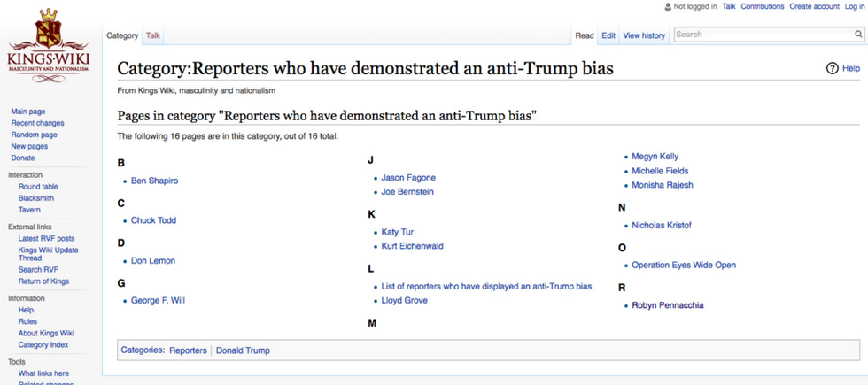Image resolution: width=868 pixels, height=385 pixels.
Task: Open Category Index link
Action: point(43,345)
